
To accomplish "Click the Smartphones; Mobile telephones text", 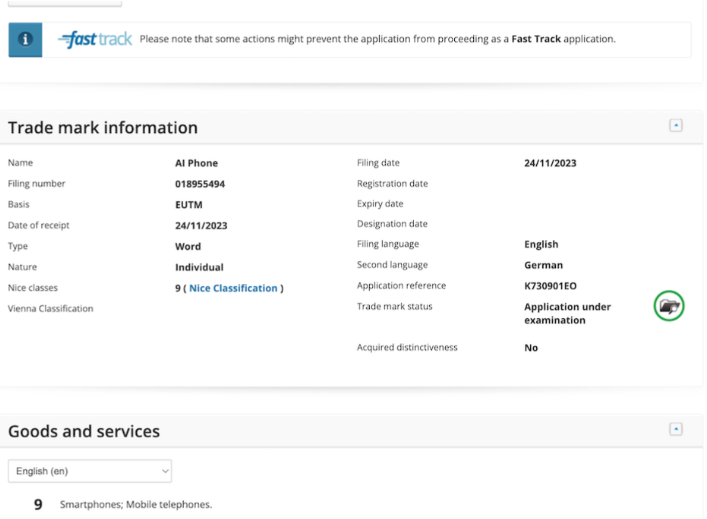I will pos(136,505).
